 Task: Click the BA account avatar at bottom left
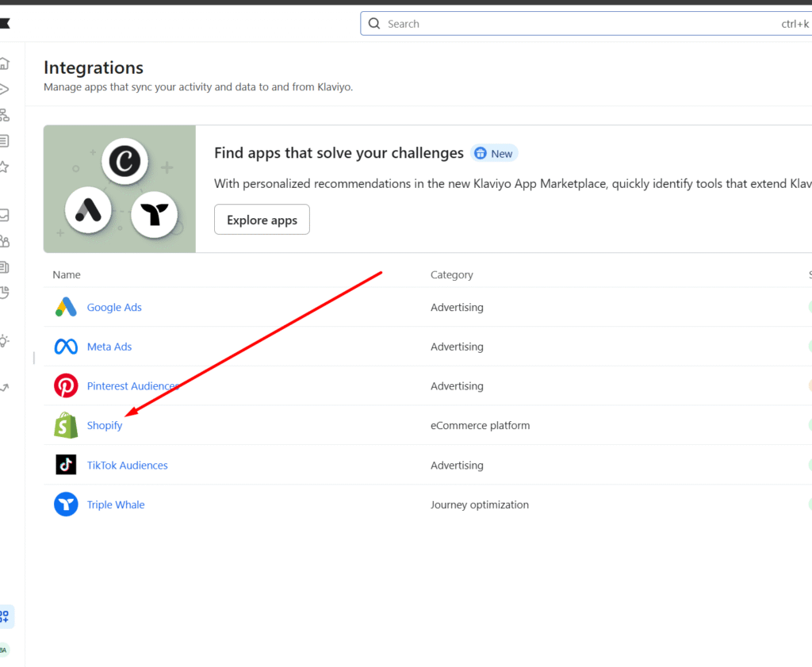(x=6, y=650)
